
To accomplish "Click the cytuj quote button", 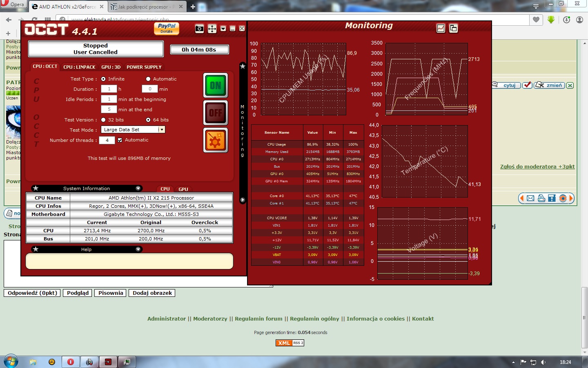I will (x=506, y=85).
